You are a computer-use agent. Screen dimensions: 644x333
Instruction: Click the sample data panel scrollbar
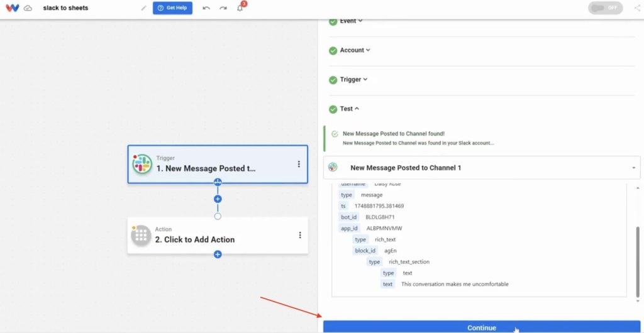[638, 261]
